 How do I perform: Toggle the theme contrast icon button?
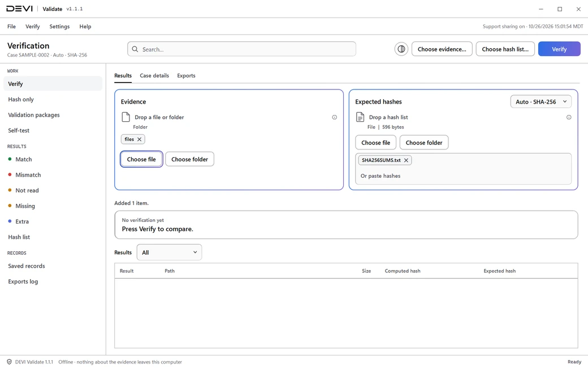(x=401, y=49)
